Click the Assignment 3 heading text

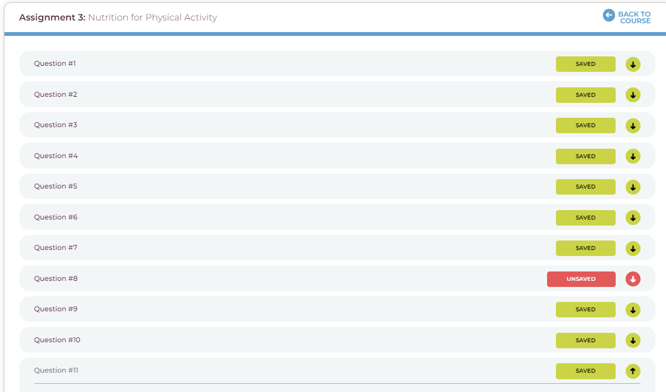coord(52,17)
